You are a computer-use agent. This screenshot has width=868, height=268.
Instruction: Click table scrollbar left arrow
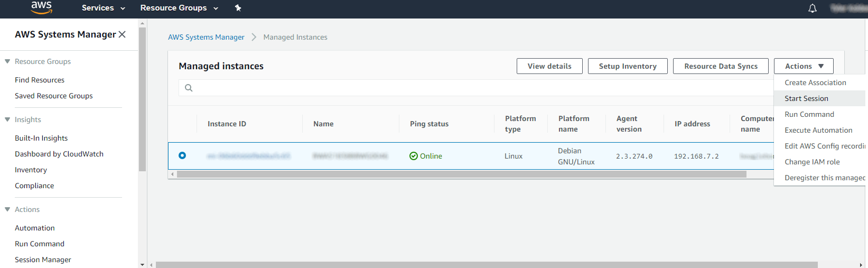point(172,174)
